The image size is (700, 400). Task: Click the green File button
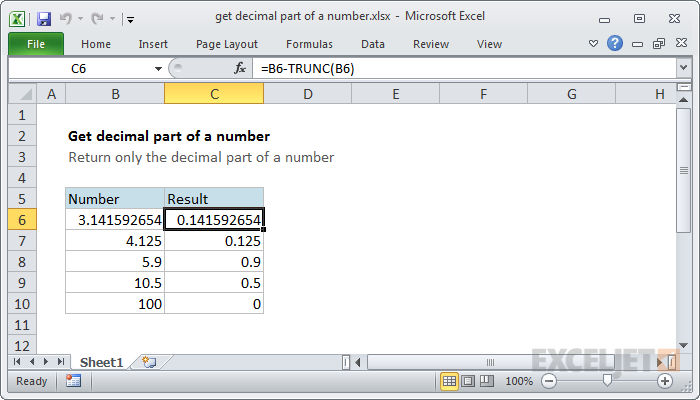click(x=35, y=44)
